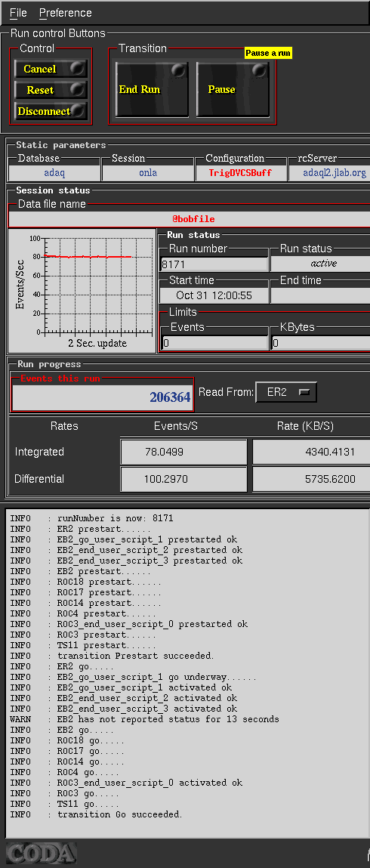Click the Run number field showing 8171

pyautogui.click(x=214, y=264)
